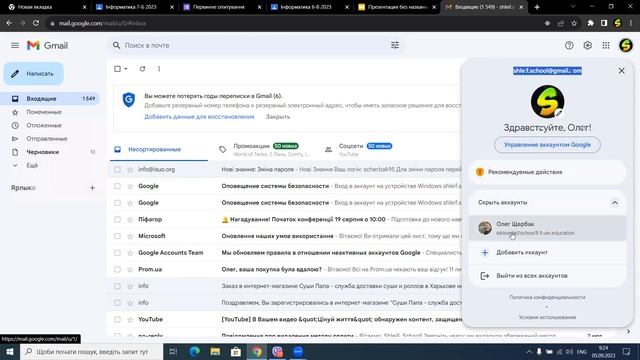Star the Піфагор email

[130, 220]
